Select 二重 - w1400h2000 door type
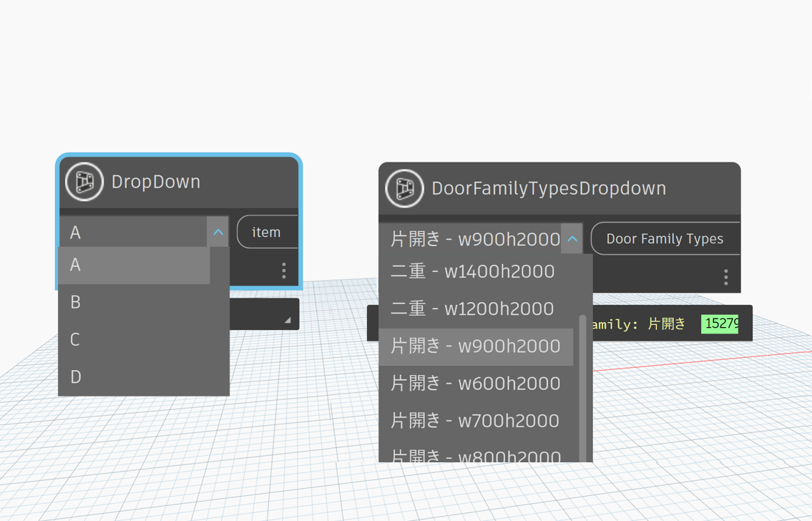Image resolution: width=812 pixels, height=521 pixels. pos(473,272)
